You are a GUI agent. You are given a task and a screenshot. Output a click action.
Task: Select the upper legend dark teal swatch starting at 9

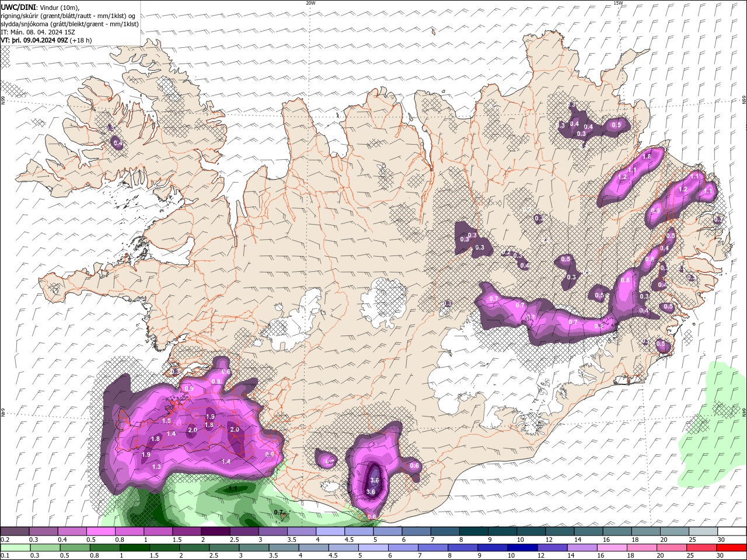502,531
